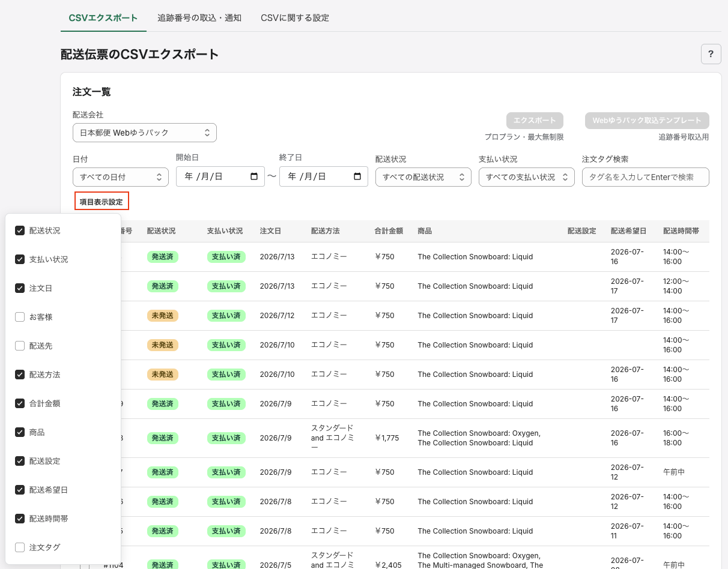The width and height of the screenshot is (728, 569).
Task: Uncheck the 配送設定 column checkbox
Action: pos(20,461)
